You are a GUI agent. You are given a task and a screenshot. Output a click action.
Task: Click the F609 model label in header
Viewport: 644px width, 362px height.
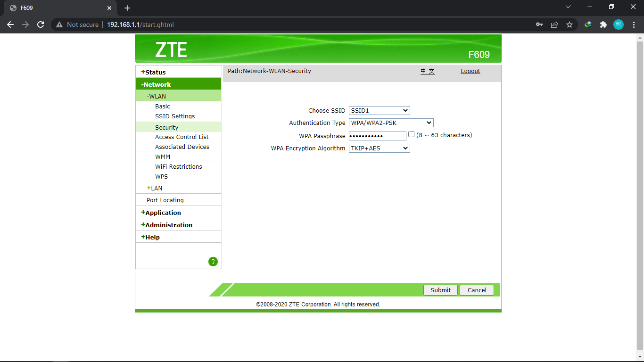pyautogui.click(x=479, y=55)
